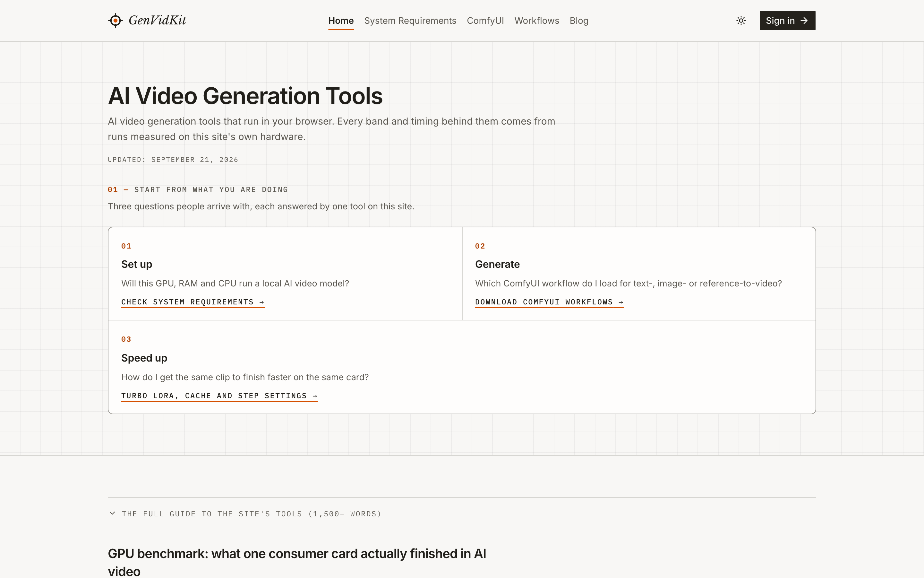The image size is (924, 578).
Task: Go to the ComfyUI nav item
Action: click(x=485, y=21)
